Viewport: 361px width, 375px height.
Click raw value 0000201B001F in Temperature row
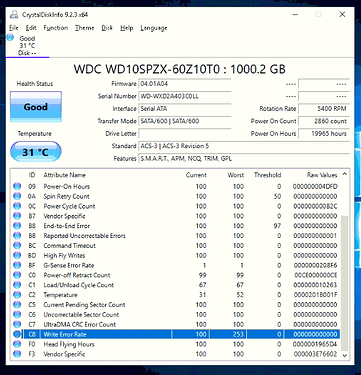click(315, 295)
